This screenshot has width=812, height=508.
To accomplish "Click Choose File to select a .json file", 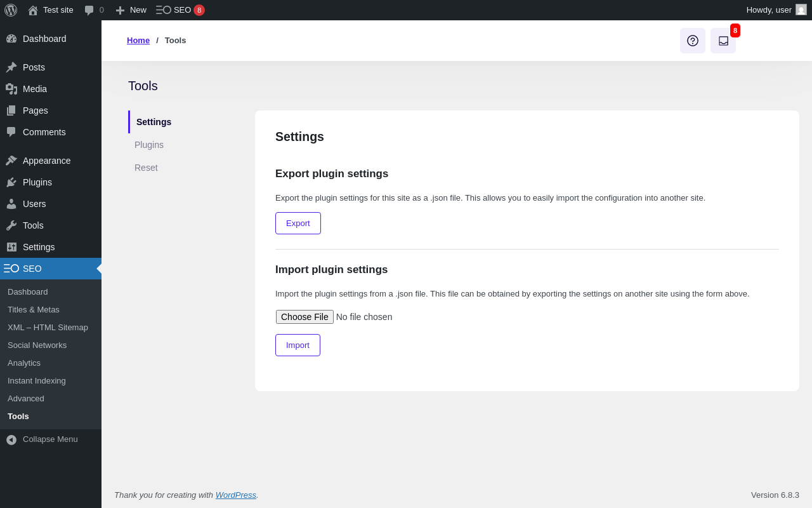I will point(304,317).
